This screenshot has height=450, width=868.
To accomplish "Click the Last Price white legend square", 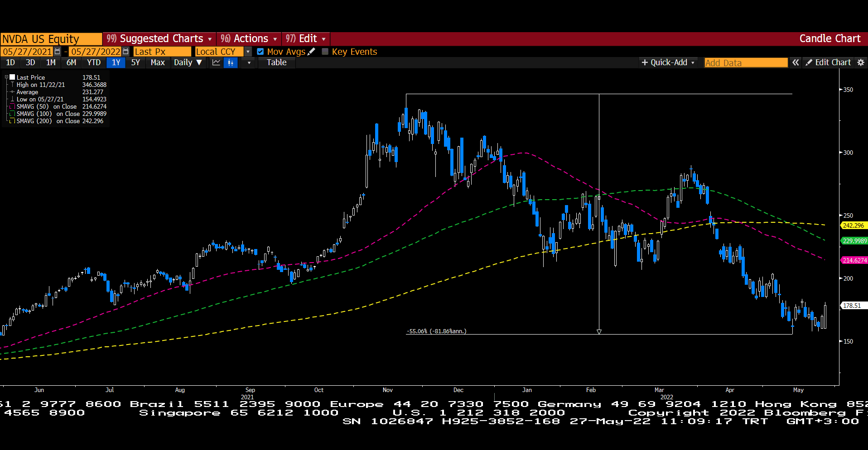I will pyautogui.click(x=13, y=77).
